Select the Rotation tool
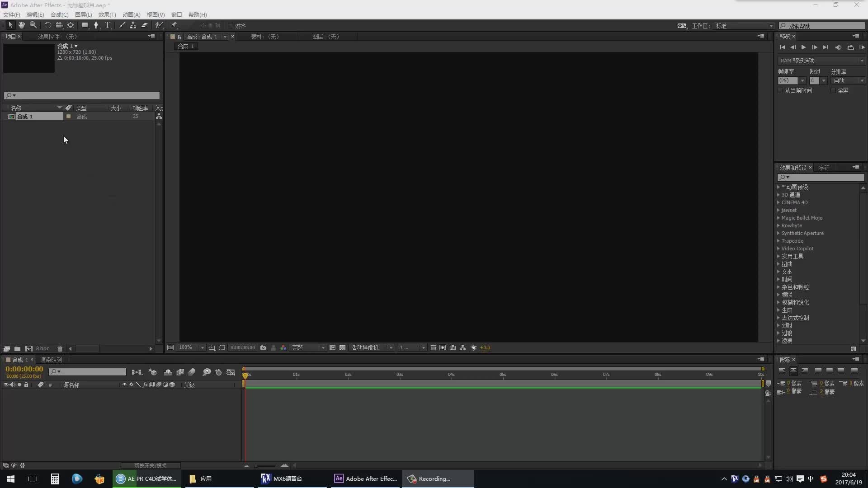 click(x=47, y=25)
